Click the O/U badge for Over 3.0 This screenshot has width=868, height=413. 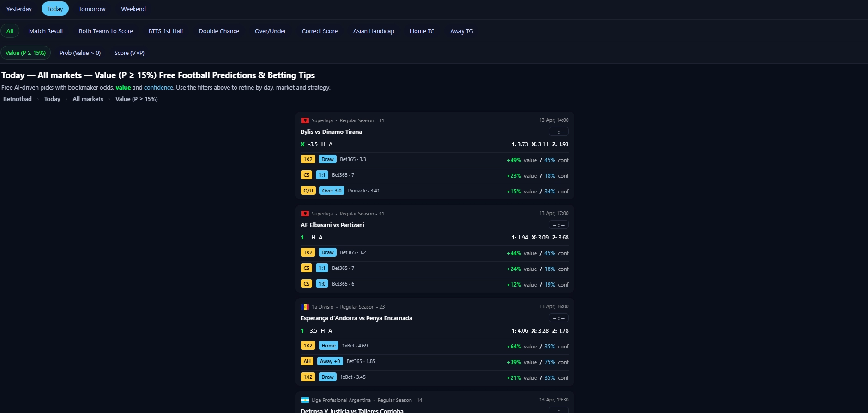[x=308, y=191]
